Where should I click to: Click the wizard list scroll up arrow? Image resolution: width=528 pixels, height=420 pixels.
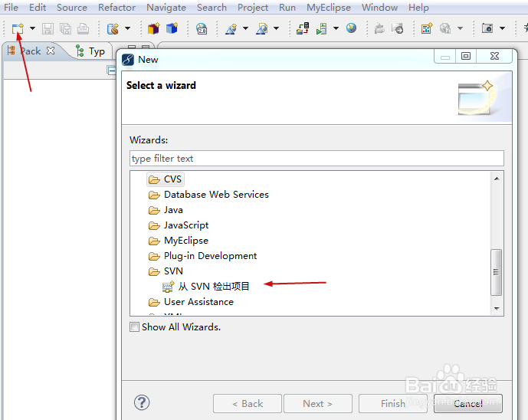click(497, 179)
